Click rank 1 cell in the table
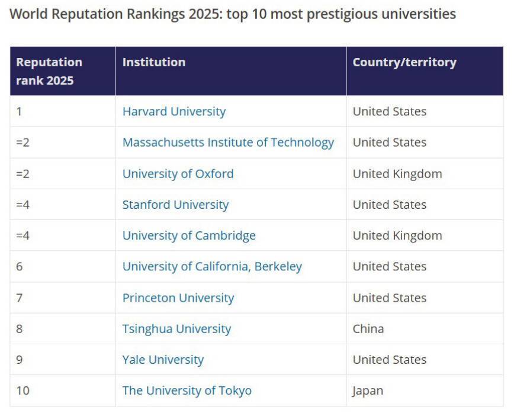The height and width of the screenshot is (420, 514). [20, 111]
